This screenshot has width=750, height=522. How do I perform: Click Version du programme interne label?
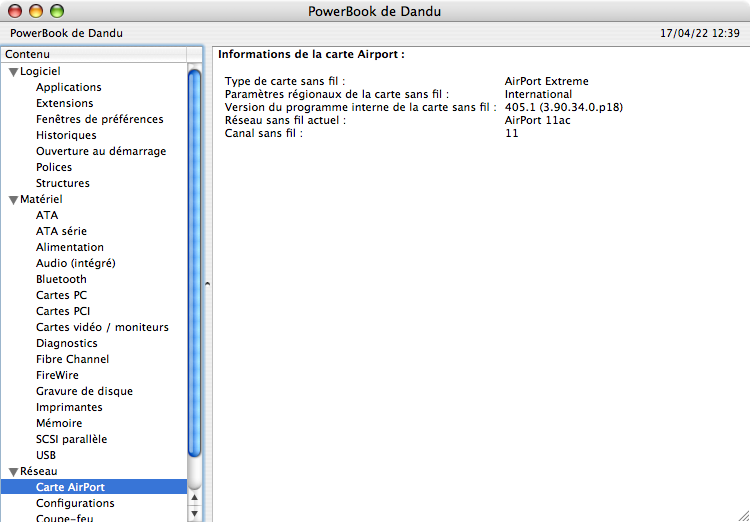[x=361, y=107]
